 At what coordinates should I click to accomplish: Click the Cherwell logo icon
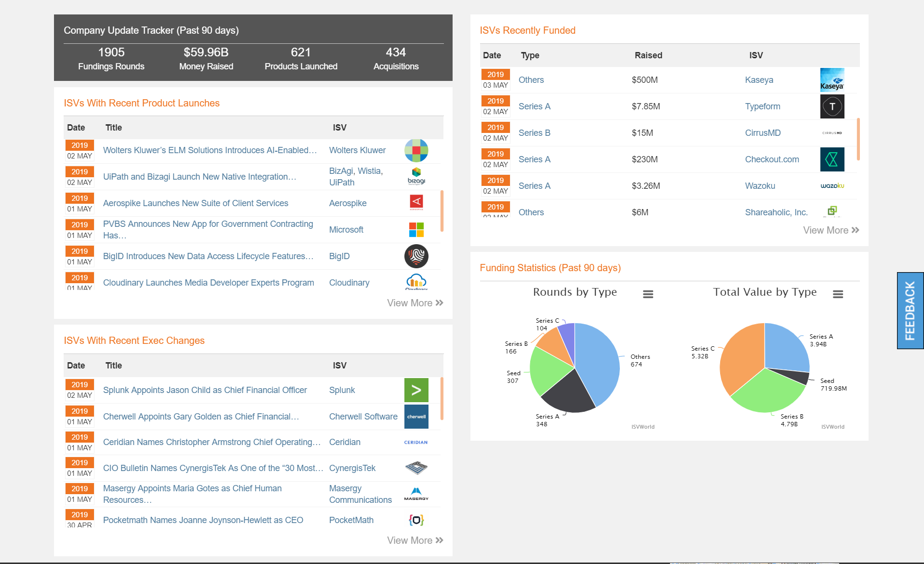(416, 417)
